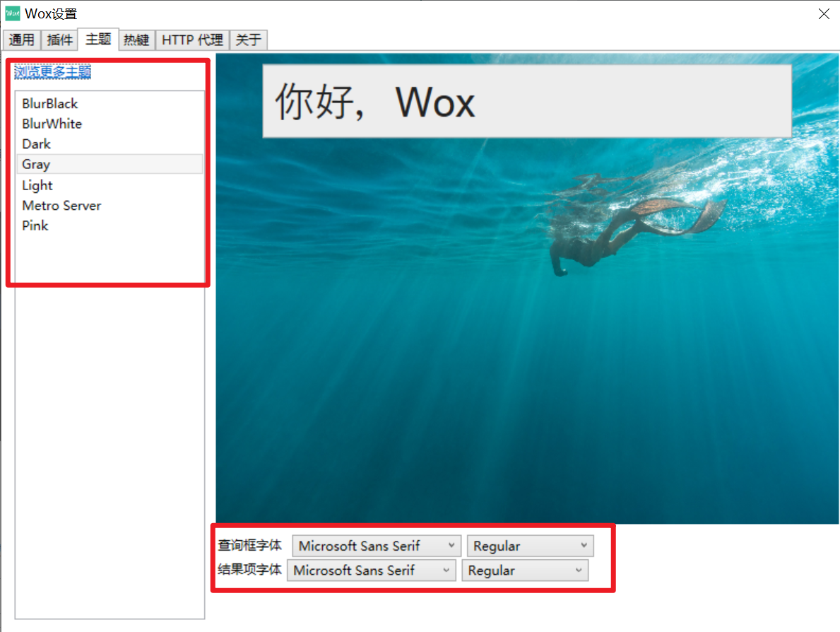The width and height of the screenshot is (840, 632).
Task: Select the Gray theme
Action: [x=36, y=164]
